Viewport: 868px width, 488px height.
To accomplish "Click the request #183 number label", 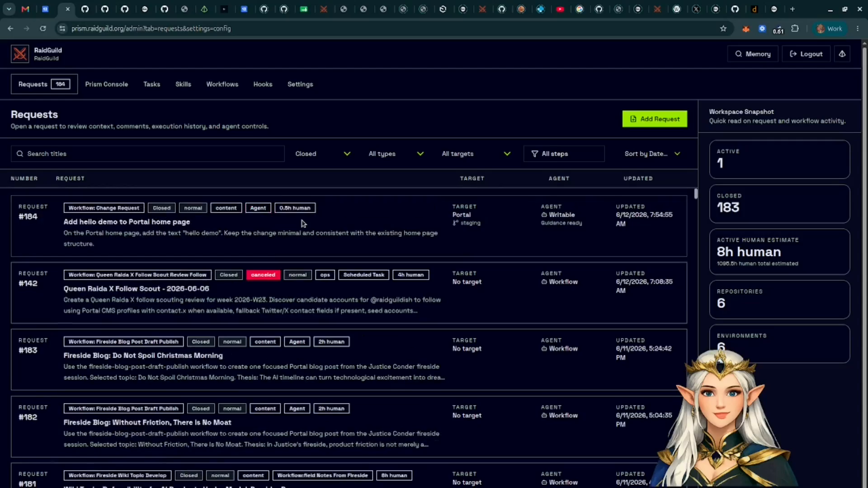I will (28, 350).
